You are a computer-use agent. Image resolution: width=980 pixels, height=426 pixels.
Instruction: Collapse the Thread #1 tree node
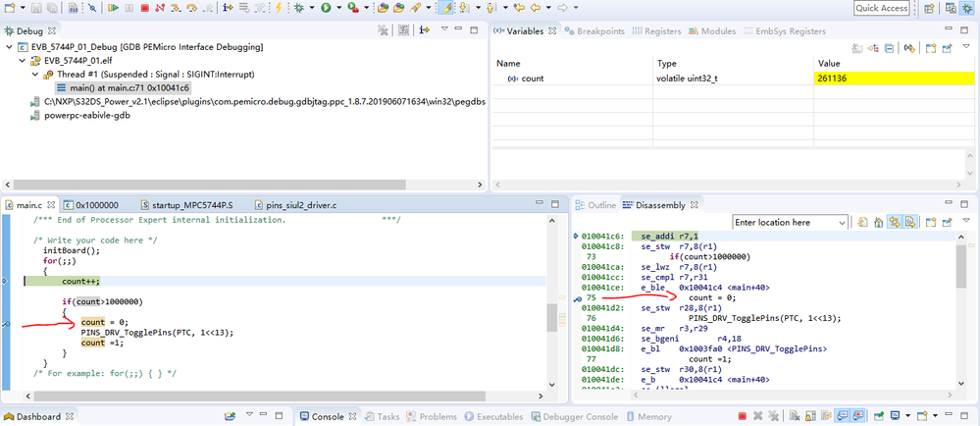tap(36, 74)
